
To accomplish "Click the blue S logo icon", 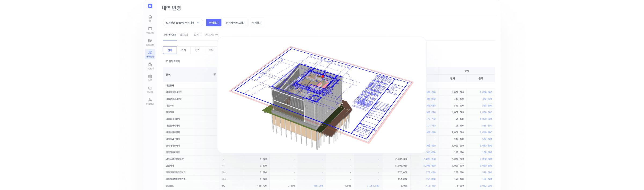I will coord(150,6).
